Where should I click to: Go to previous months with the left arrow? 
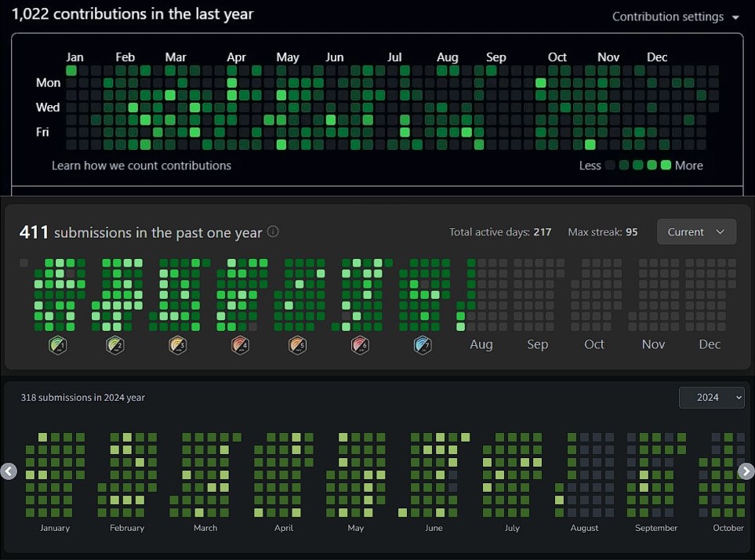pyautogui.click(x=9, y=471)
